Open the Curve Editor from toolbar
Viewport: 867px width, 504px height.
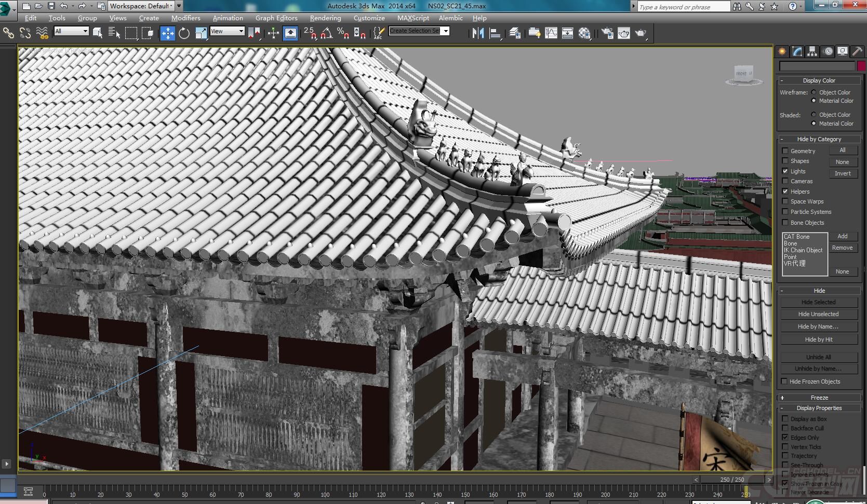(551, 33)
